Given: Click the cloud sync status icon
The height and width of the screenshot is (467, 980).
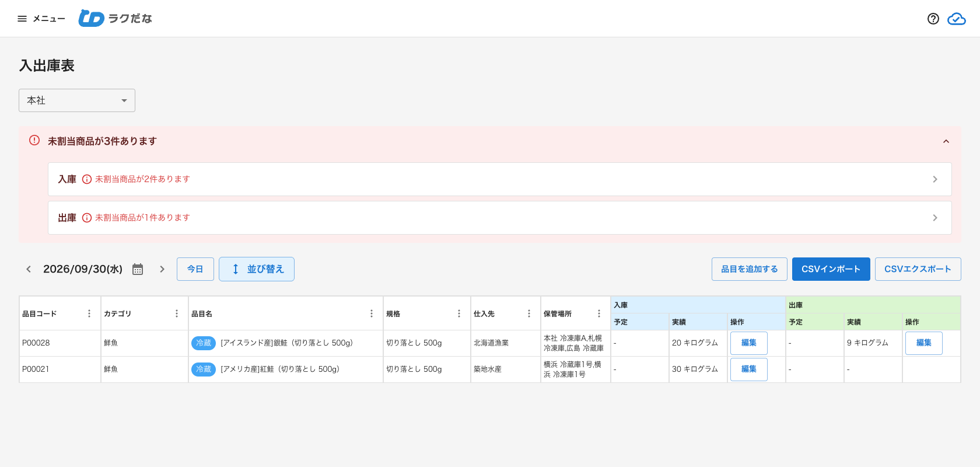Looking at the screenshot, I should point(957,19).
